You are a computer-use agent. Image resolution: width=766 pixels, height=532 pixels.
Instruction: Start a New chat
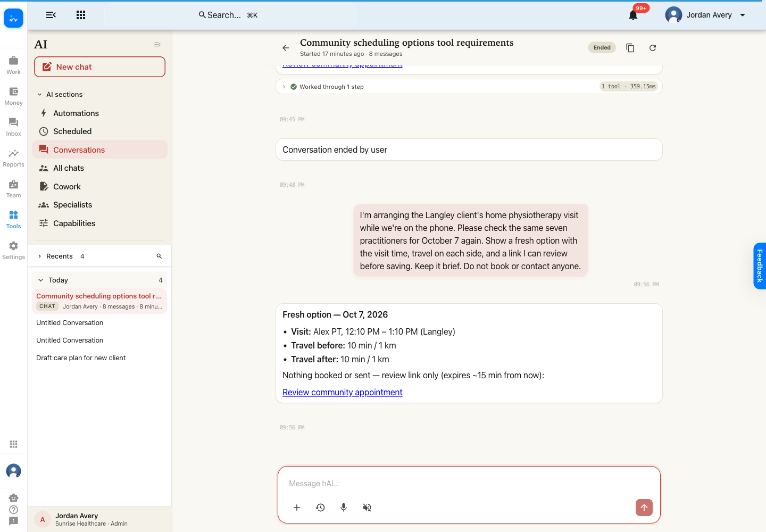click(99, 67)
